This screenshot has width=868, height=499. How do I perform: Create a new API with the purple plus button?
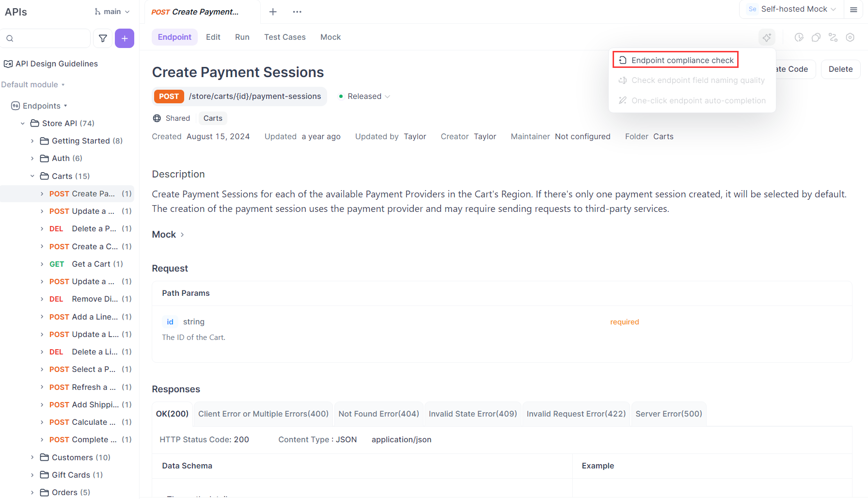(125, 38)
